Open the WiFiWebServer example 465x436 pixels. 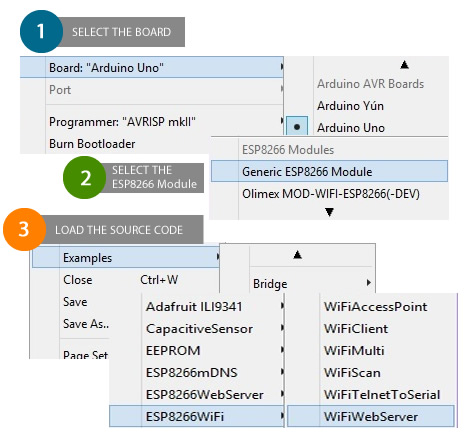pos(371,416)
